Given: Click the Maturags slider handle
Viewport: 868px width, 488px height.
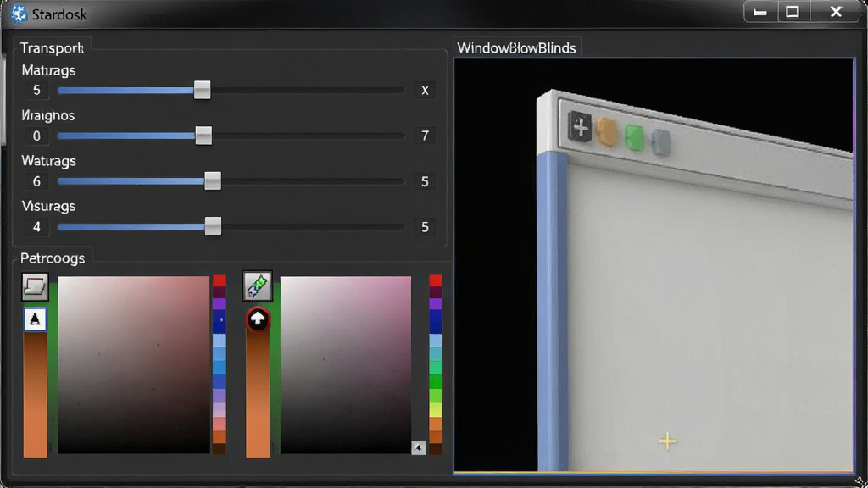Looking at the screenshot, I should tap(202, 90).
